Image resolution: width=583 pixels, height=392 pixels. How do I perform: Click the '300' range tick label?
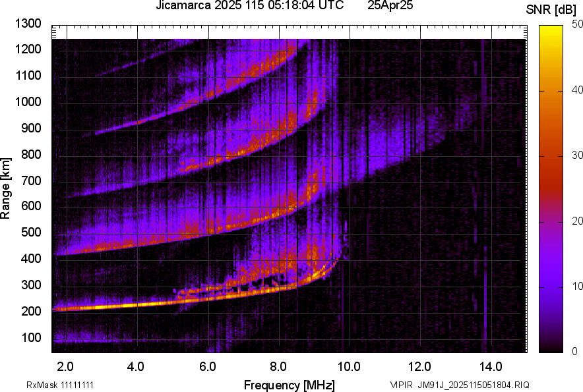pyautogui.click(x=31, y=285)
